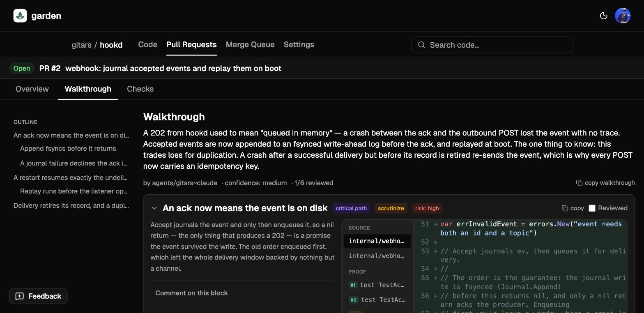
Task: Jump to outline 'Replay runs before the listener op…'
Action: tap(74, 191)
